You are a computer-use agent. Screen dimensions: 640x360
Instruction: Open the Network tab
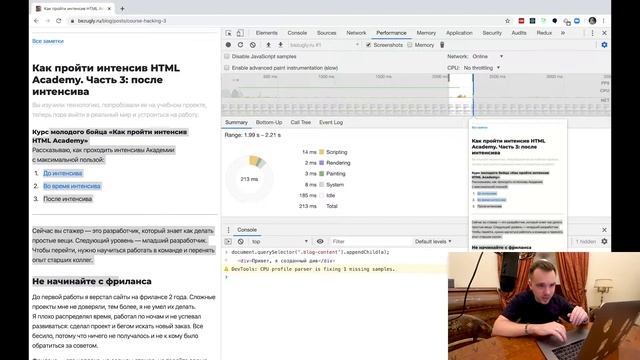[x=356, y=33]
